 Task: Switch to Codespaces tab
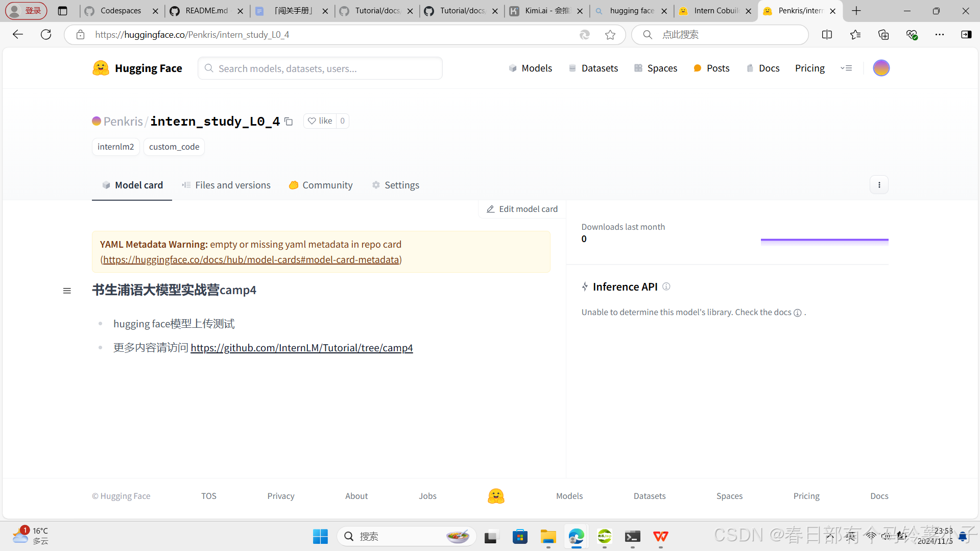pos(120,11)
